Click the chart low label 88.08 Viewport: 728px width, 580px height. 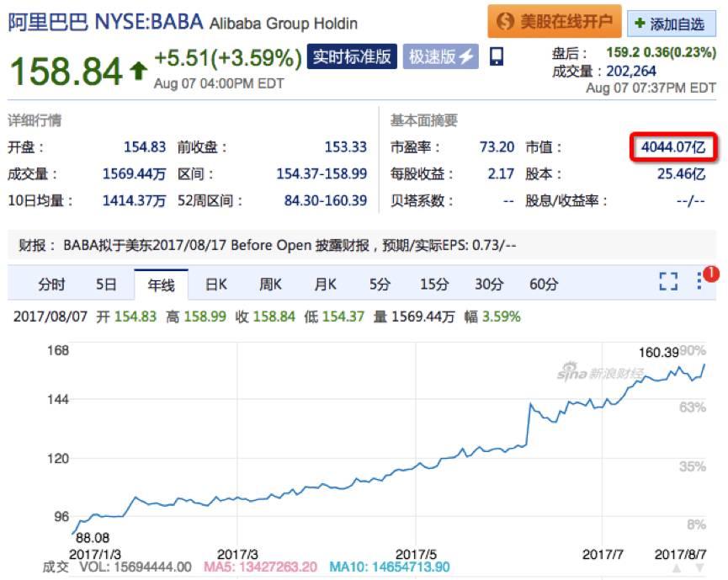pyautogui.click(x=93, y=538)
